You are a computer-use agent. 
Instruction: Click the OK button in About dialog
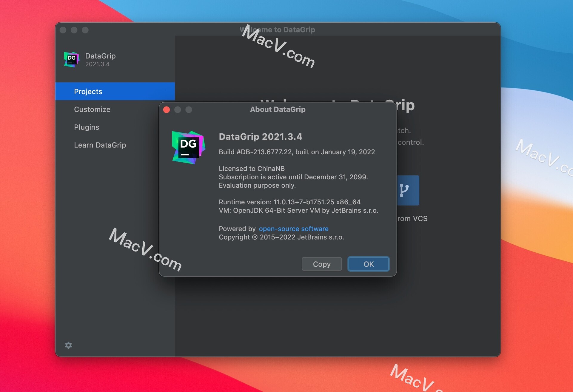click(x=368, y=264)
